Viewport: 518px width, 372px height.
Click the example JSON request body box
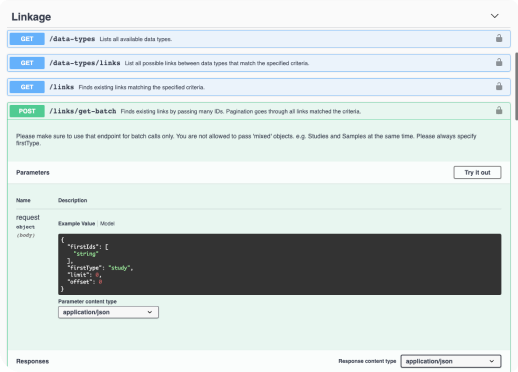point(279,264)
